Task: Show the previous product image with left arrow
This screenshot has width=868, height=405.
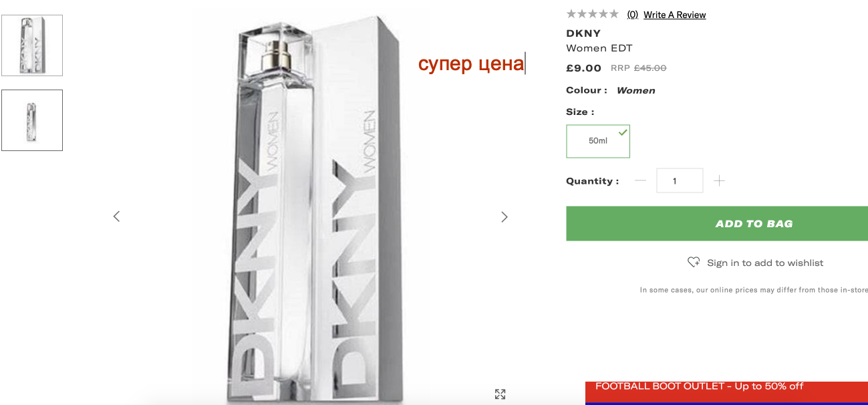Action: [x=116, y=217]
